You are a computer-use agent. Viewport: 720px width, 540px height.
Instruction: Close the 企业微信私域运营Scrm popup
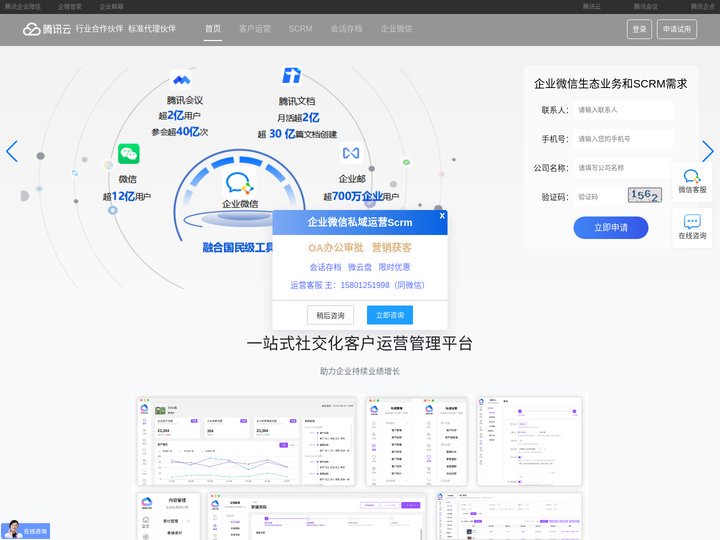pyautogui.click(x=442, y=215)
